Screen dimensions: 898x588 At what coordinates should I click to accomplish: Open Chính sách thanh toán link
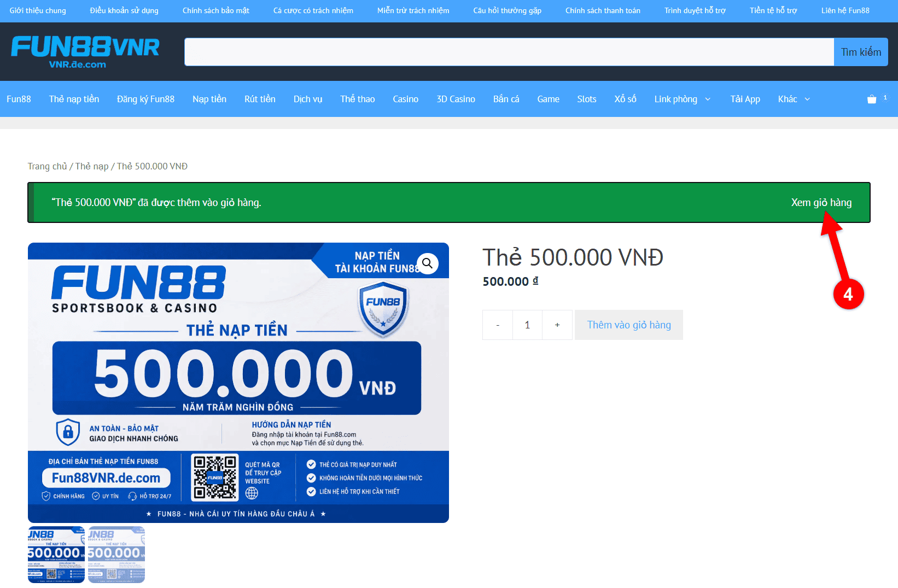603,10
